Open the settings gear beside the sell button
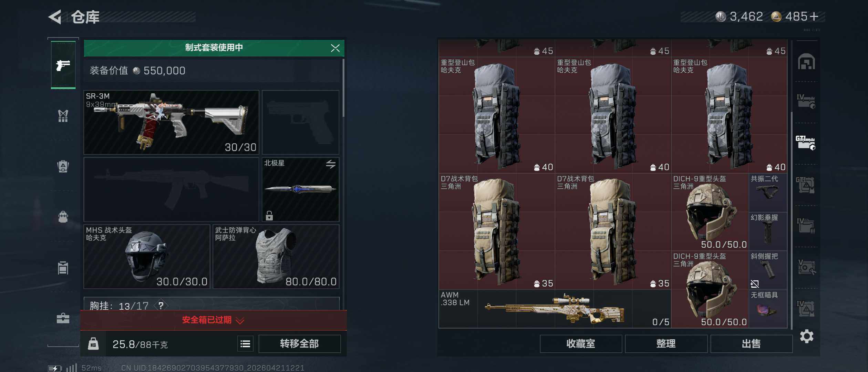 click(807, 336)
